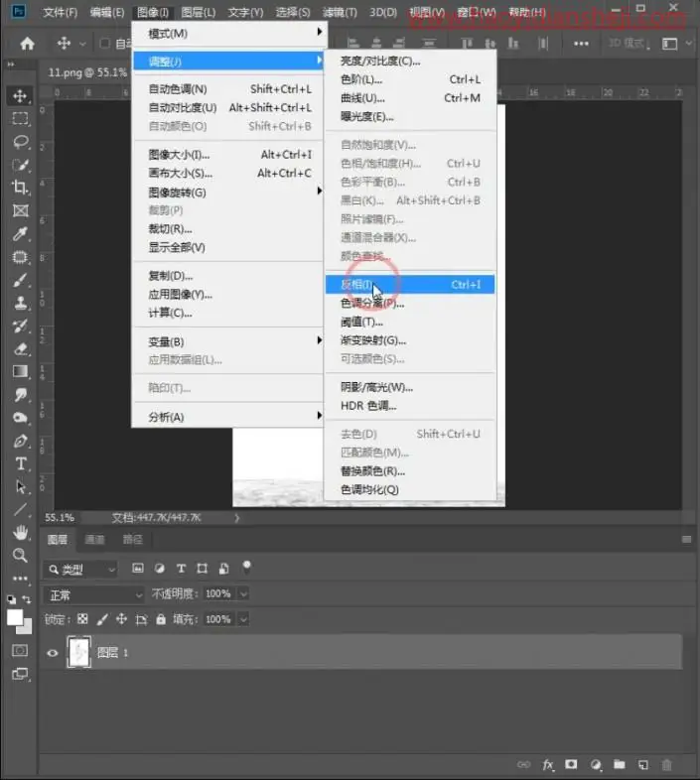Select the Spot Healing Brush tool
Viewport: 700px width, 780px height.
click(20, 257)
